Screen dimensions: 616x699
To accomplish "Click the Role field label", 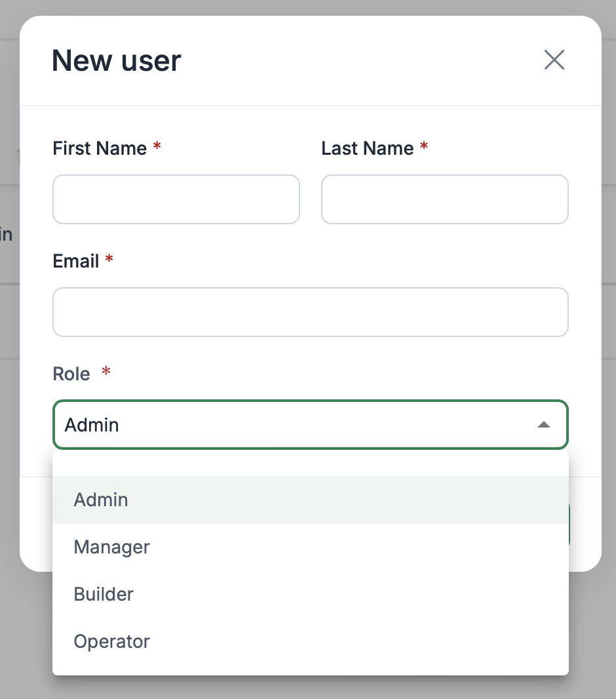I will tap(71, 374).
